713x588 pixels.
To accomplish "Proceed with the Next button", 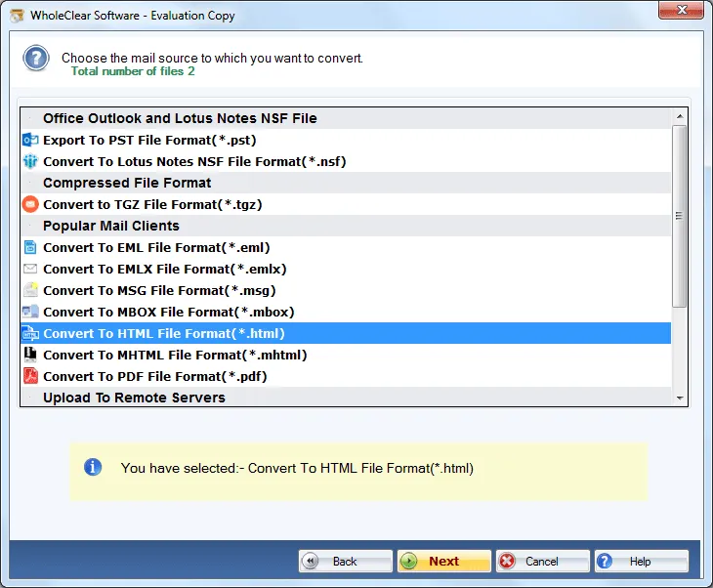I will click(443, 562).
